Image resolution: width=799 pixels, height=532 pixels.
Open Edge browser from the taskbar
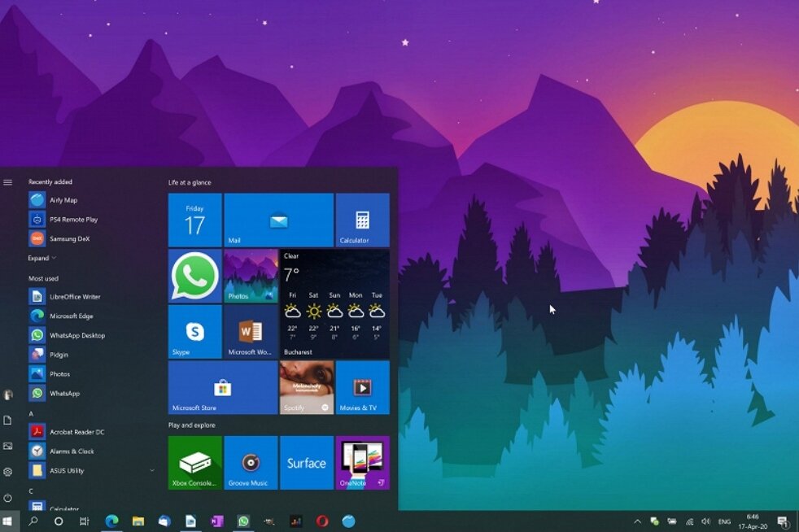[111, 521]
